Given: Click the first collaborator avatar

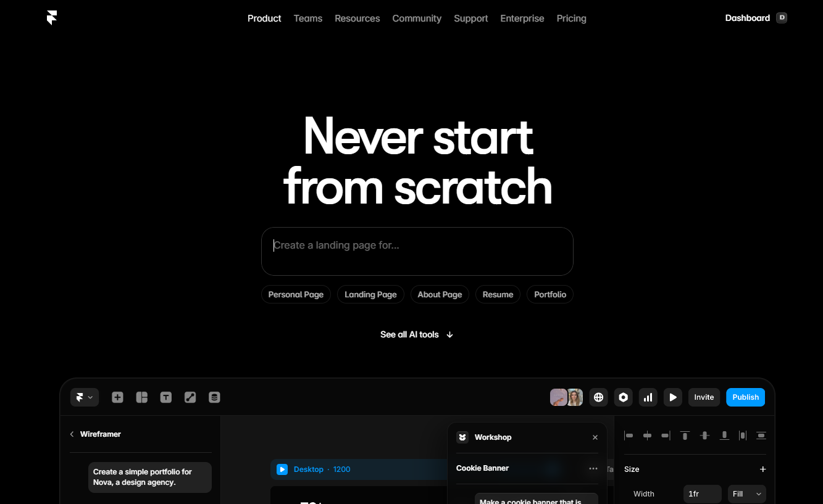Looking at the screenshot, I should (x=558, y=397).
